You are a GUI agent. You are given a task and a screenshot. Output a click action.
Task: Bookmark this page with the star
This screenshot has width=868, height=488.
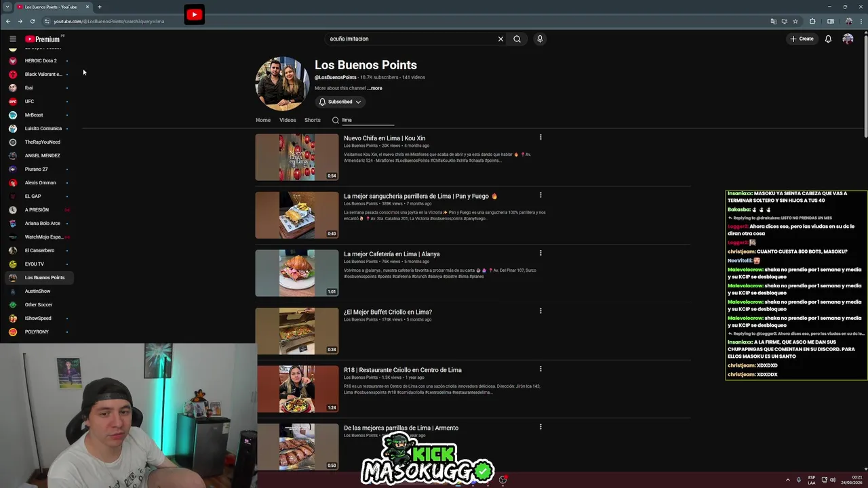(x=795, y=21)
